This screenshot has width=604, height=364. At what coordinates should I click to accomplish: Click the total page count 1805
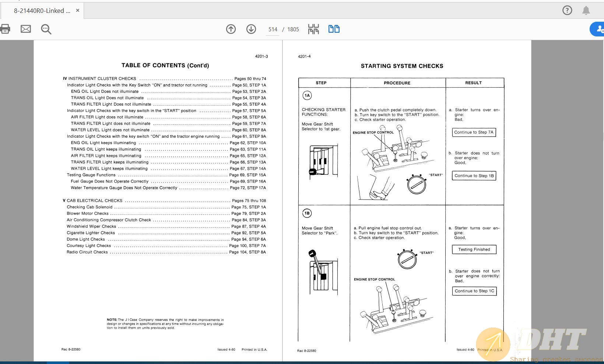tap(294, 29)
